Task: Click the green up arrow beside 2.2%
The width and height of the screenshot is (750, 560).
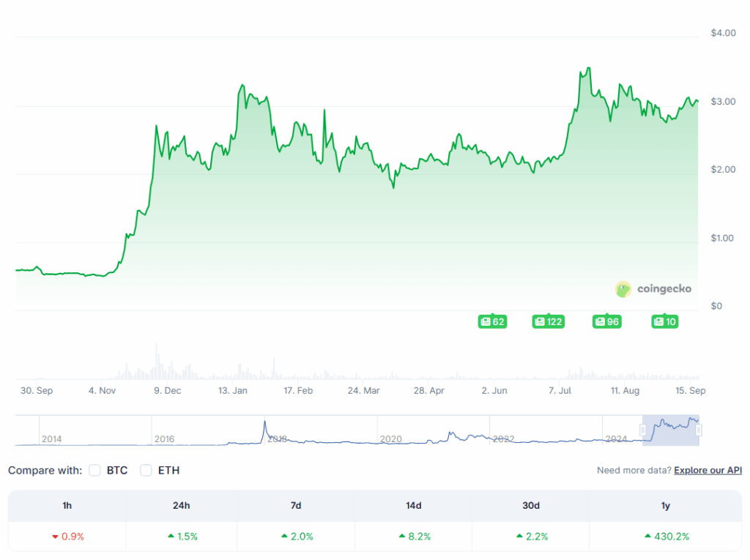Action: [x=518, y=536]
